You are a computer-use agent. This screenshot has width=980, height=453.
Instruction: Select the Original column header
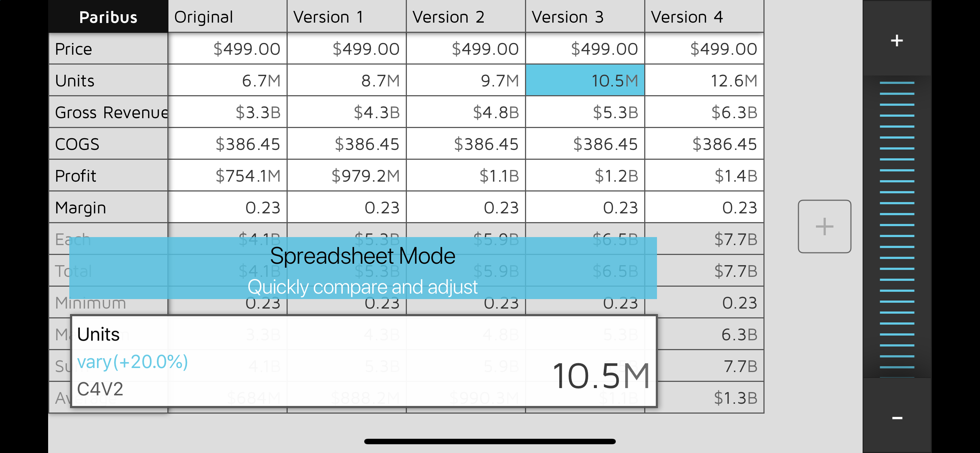tap(227, 17)
